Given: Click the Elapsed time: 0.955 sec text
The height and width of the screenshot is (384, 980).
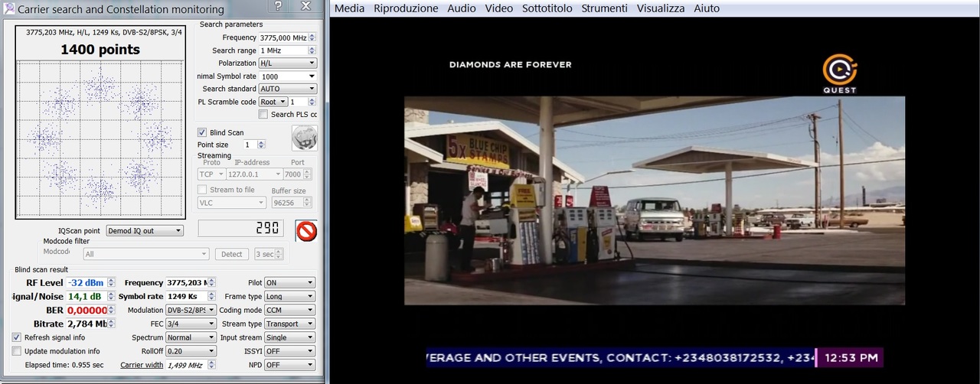Looking at the screenshot, I should tap(64, 365).
